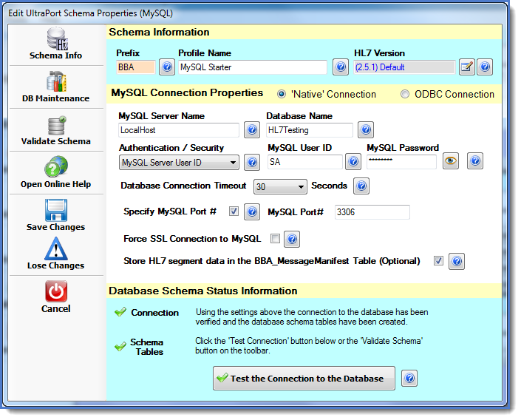Screen dimensions: 521x420
Task: Open help for MySQL Password
Action: (x=475, y=161)
